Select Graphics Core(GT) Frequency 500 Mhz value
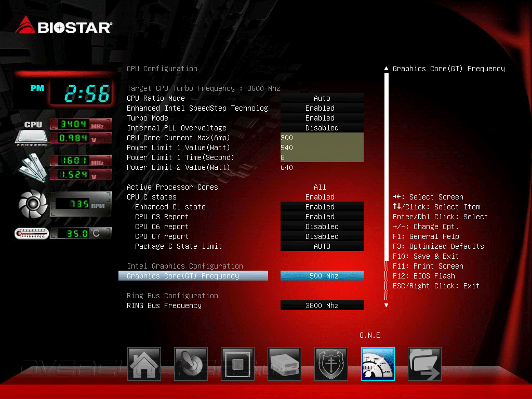 tap(322, 275)
